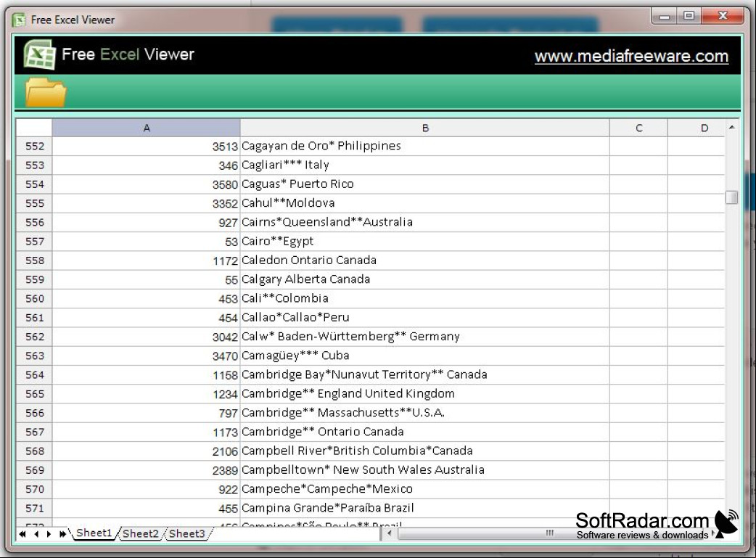Select row header 563
Image resolution: width=756 pixels, height=558 pixels.
pyautogui.click(x=34, y=356)
